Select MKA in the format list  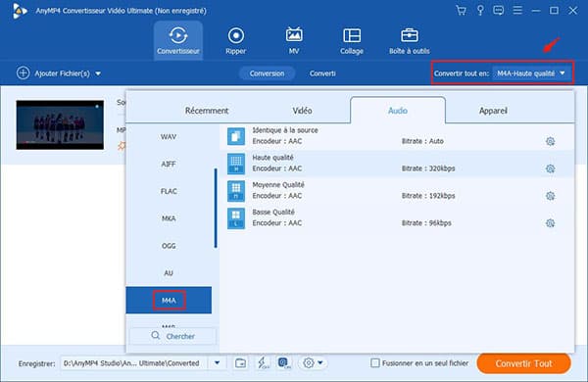(x=169, y=218)
